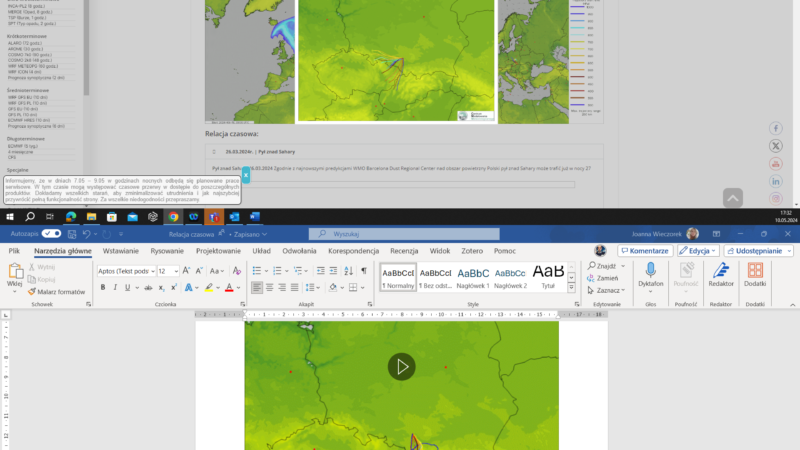Open Dodatki add-ins
This screenshot has width=800, height=450.
tap(755, 275)
